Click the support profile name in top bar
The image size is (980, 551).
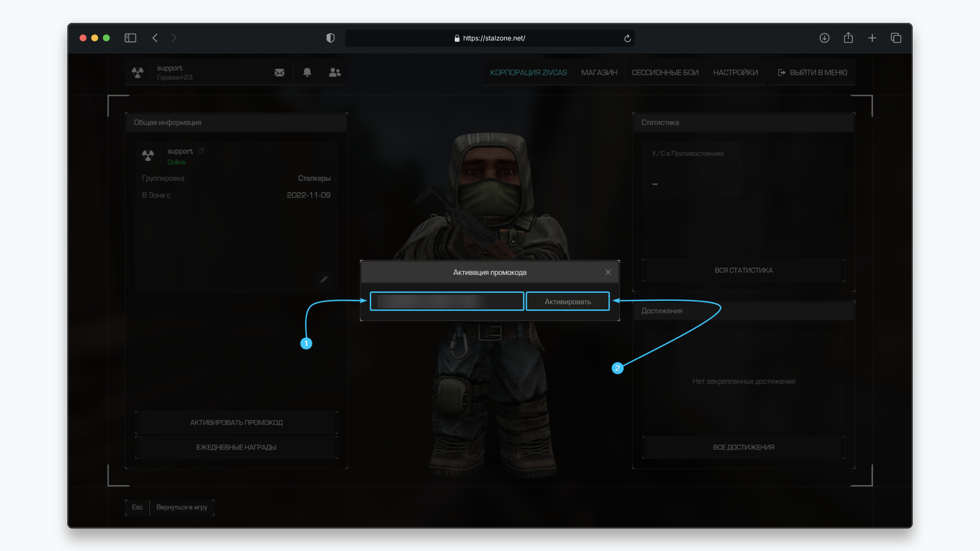(x=169, y=68)
